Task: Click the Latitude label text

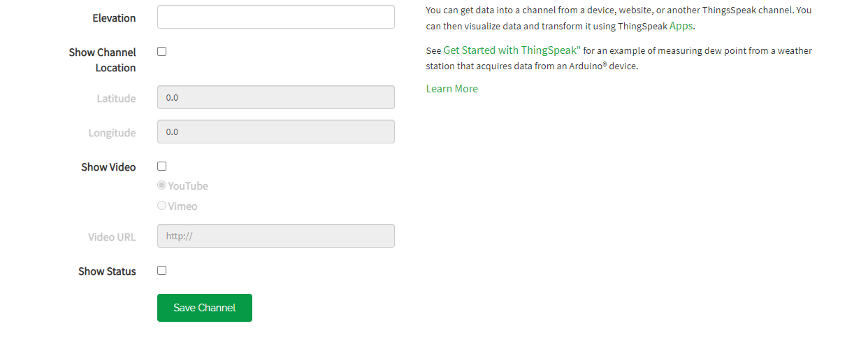Action: pos(116,99)
